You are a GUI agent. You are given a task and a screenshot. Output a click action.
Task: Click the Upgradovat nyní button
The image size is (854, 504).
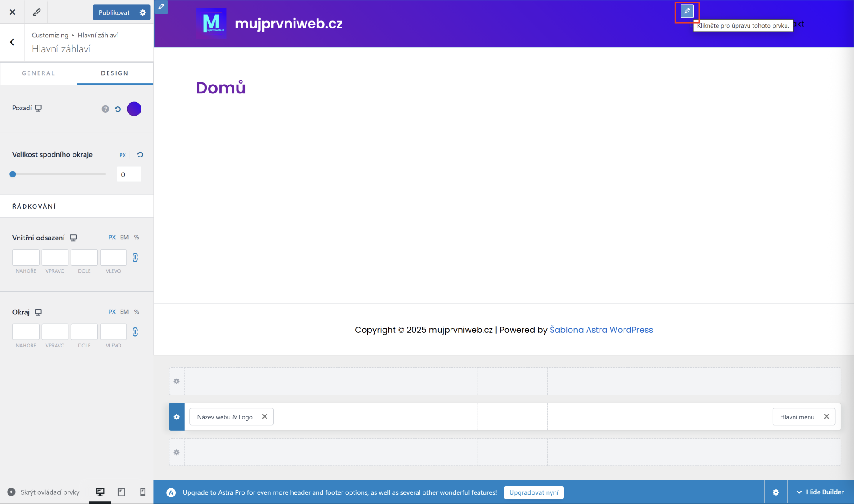[x=533, y=492]
